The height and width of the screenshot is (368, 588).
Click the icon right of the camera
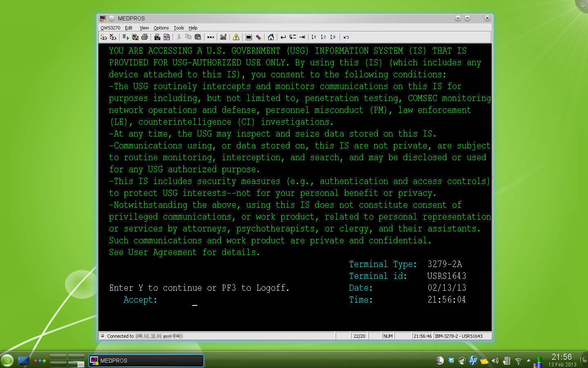pos(167,37)
